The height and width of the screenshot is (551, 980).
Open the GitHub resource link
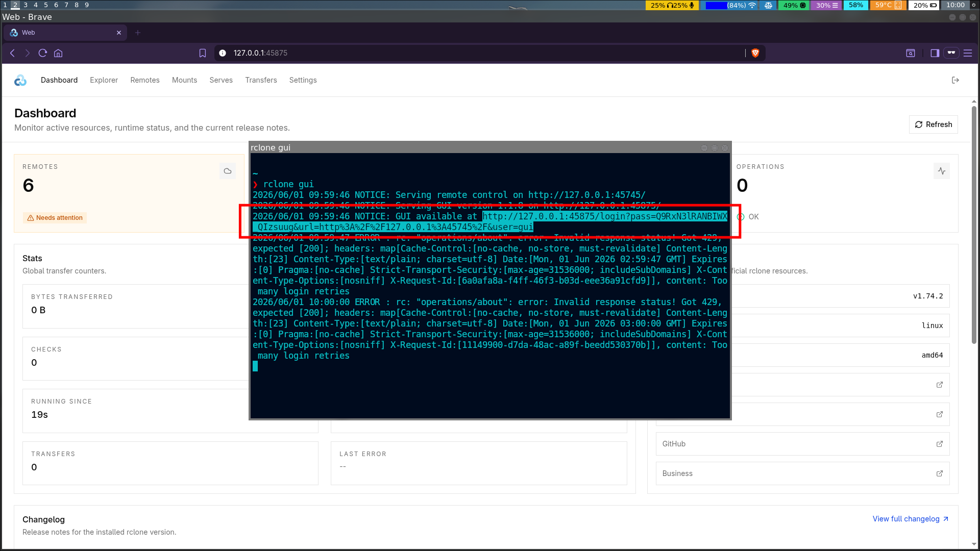coord(802,444)
